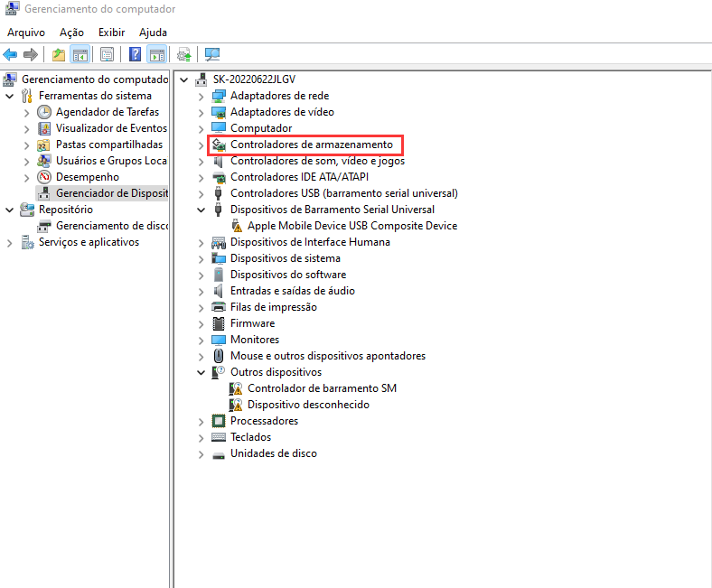
Task: Expand the Serviços e aplicativos node
Action: point(10,243)
